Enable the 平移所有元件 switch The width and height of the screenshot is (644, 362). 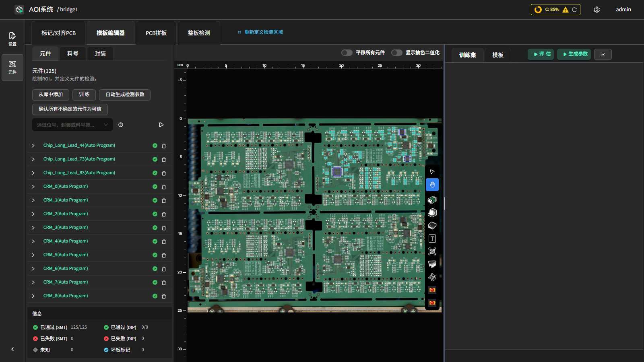point(347,53)
